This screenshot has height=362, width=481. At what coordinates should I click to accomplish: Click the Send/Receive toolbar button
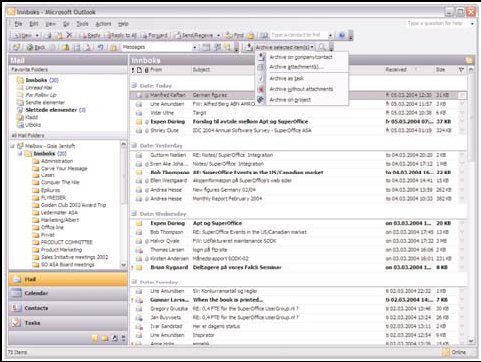194,35
